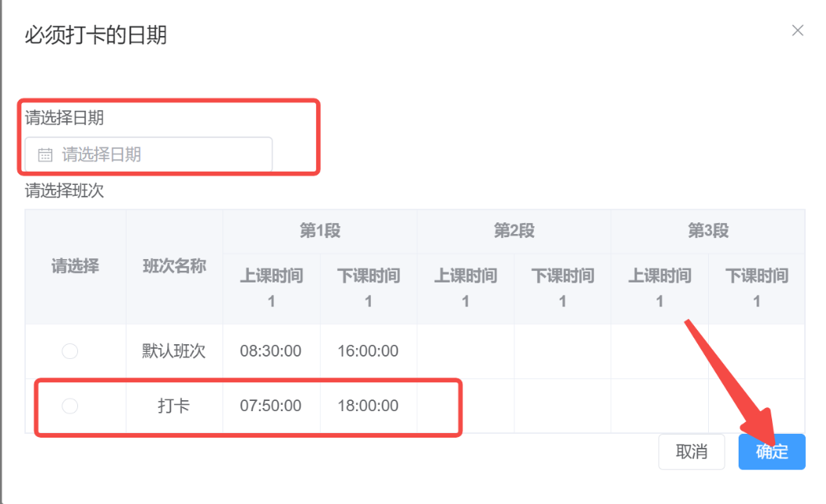Click the 18:00:00 end time cell

[x=368, y=406]
